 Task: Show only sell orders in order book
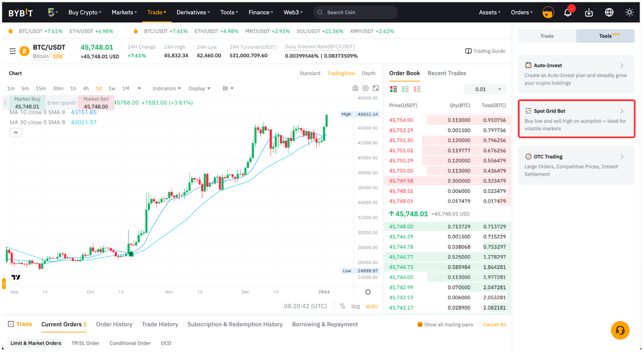(417, 89)
